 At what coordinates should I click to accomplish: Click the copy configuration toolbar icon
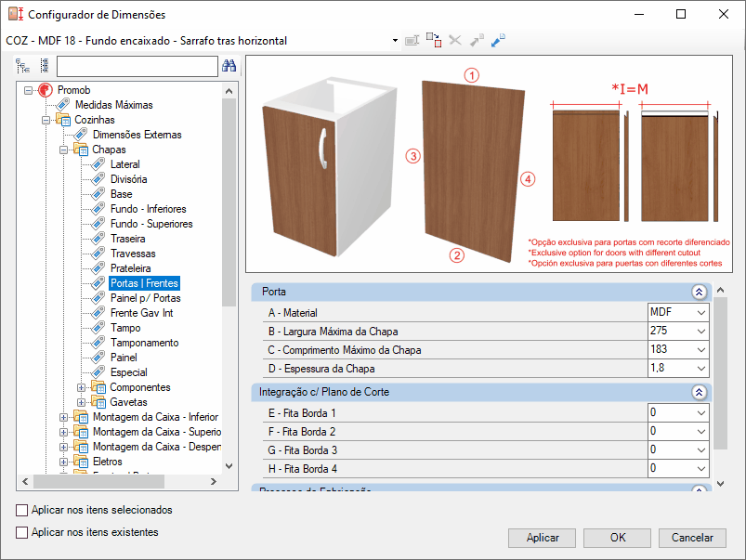(x=433, y=40)
